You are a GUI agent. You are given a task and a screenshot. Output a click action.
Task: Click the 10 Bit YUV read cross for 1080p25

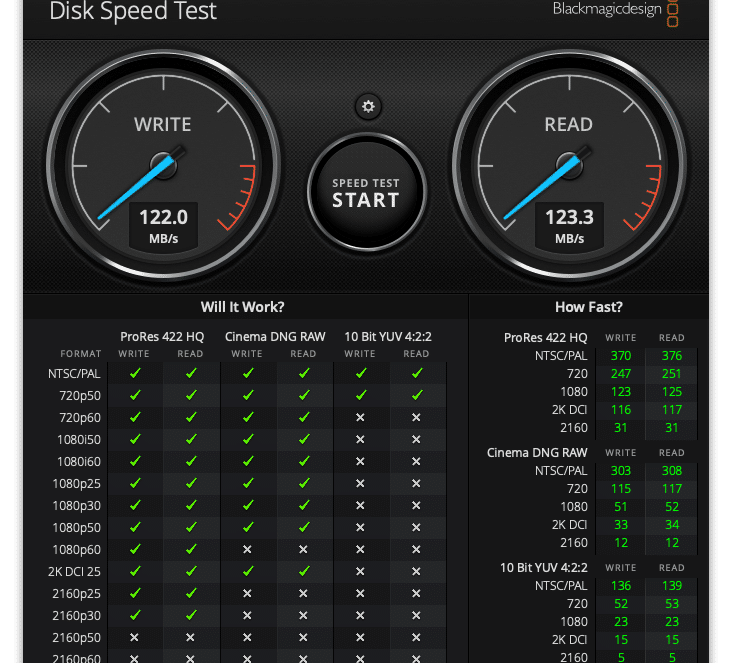point(416,483)
